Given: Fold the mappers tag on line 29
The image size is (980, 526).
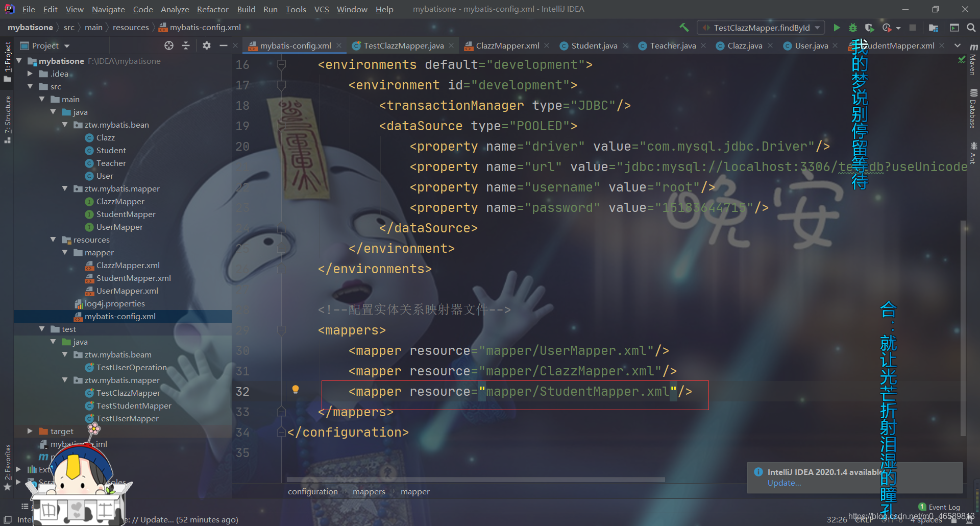Looking at the screenshot, I should tap(281, 330).
